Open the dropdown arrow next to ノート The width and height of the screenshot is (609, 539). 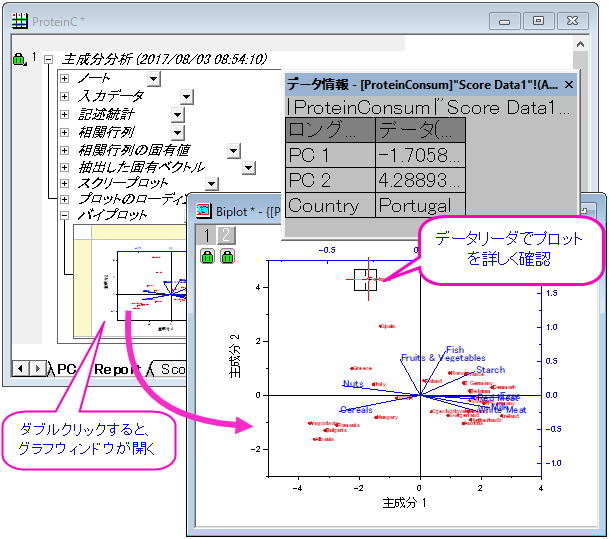(x=154, y=79)
